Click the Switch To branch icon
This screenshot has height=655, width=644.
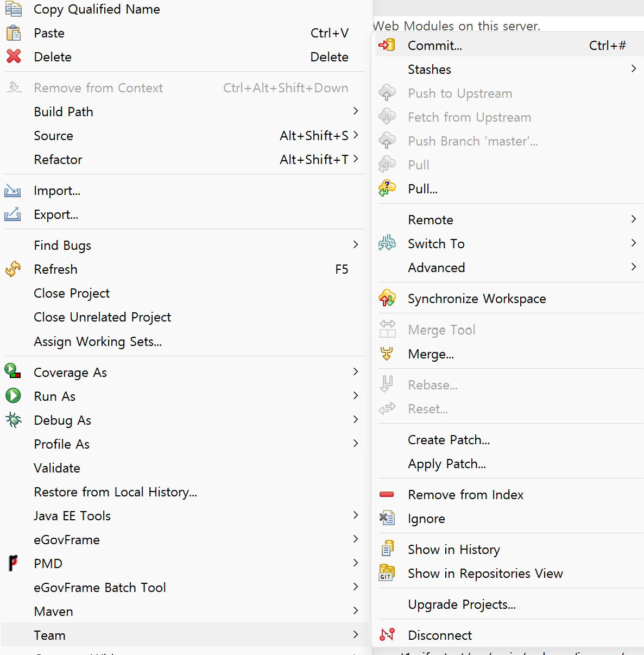click(387, 243)
